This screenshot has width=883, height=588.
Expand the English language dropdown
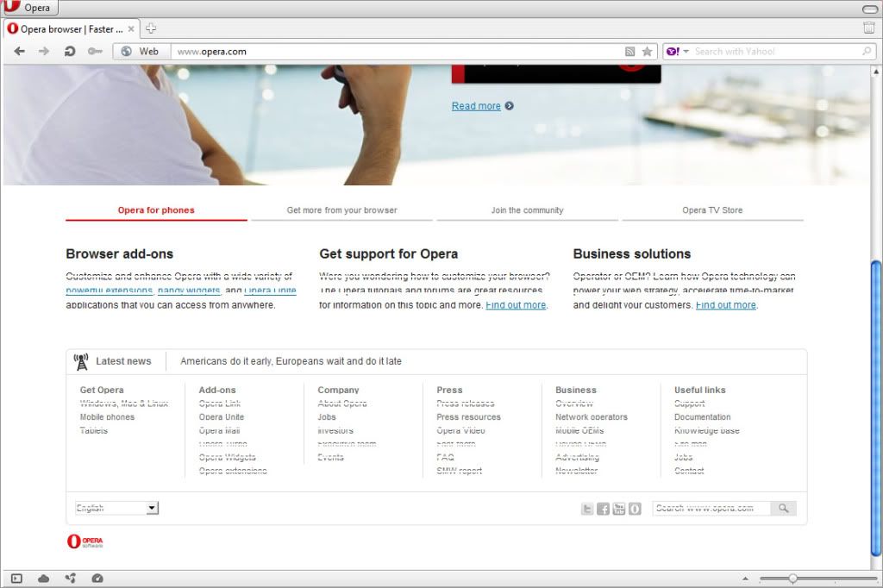[x=152, y=509]
